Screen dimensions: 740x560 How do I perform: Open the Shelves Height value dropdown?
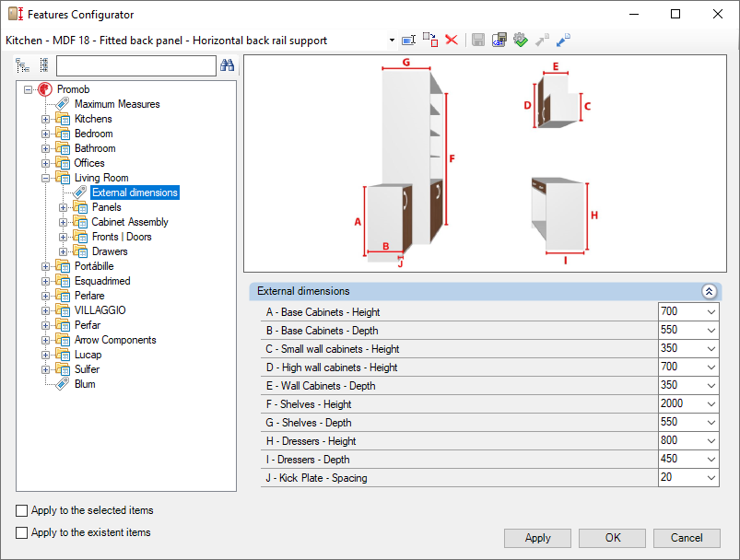[711, 403]
